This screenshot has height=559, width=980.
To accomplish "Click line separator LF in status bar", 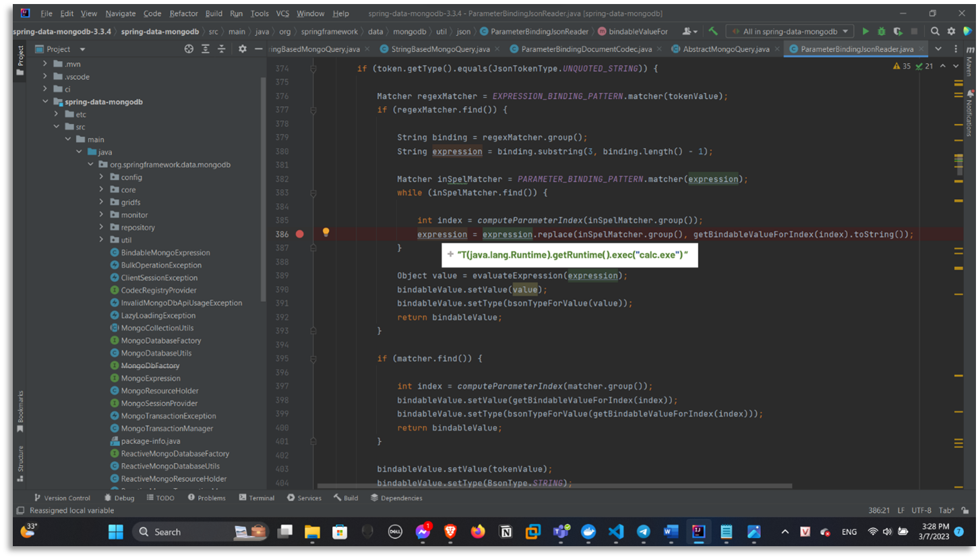I will click(902, 511).
